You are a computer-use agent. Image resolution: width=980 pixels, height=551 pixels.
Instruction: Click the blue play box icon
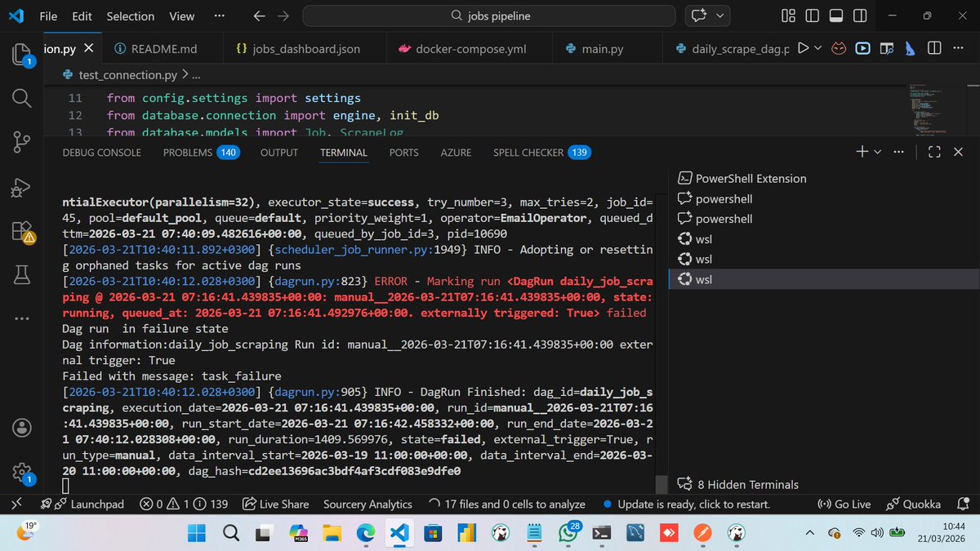(862, 49)
